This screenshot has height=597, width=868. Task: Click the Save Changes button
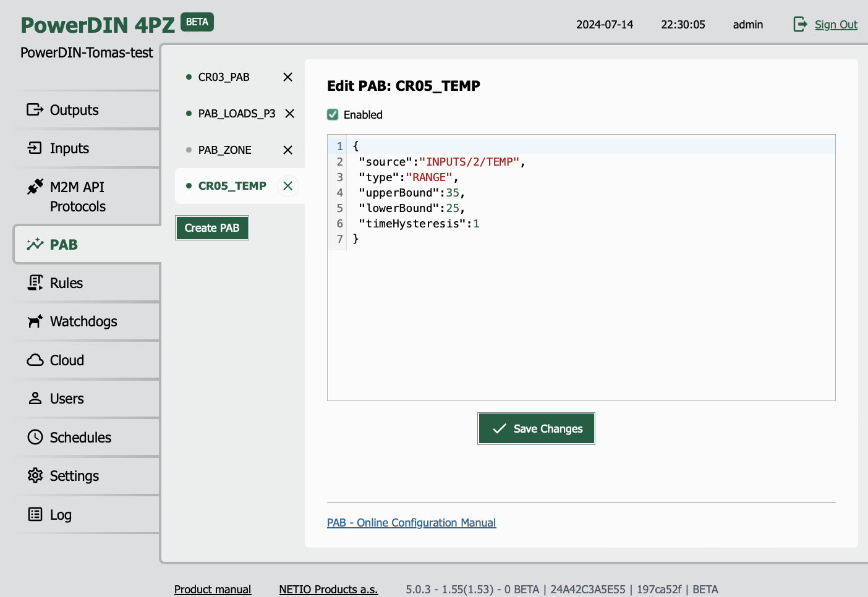536,428
